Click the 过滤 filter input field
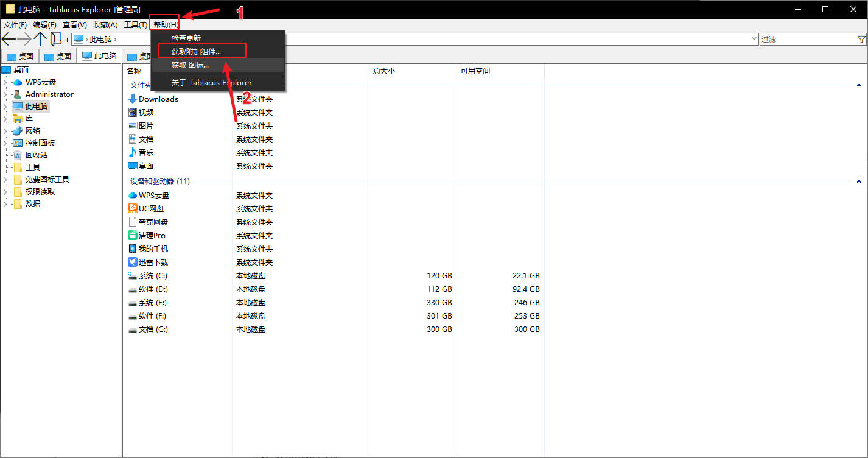The height and width of the screenshot is (458, 868). tap(807, 39)
